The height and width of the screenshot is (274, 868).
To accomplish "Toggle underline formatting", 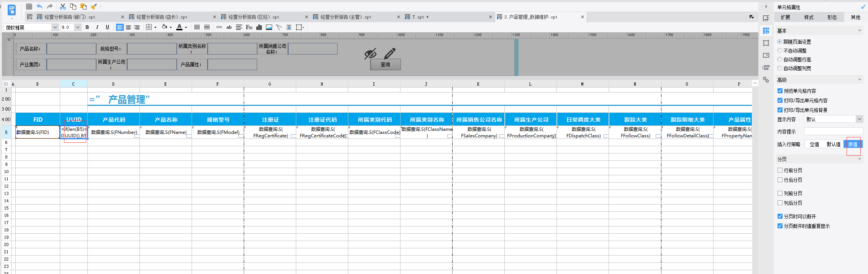I will click(x=107, y=27).
